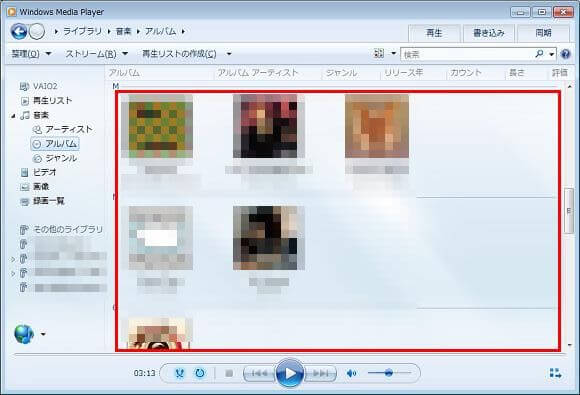
Task: Select VAIO2 in the navigation pane
Action: (x=45, y=86)
